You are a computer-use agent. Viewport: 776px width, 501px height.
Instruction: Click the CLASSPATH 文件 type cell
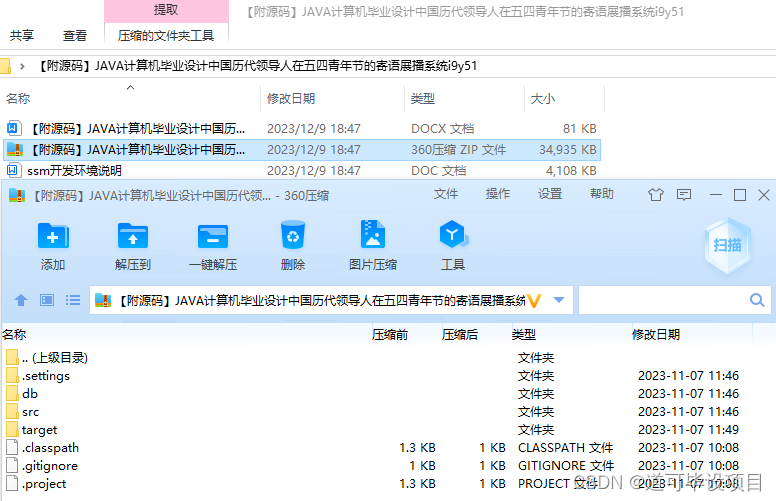coord(566,448)
